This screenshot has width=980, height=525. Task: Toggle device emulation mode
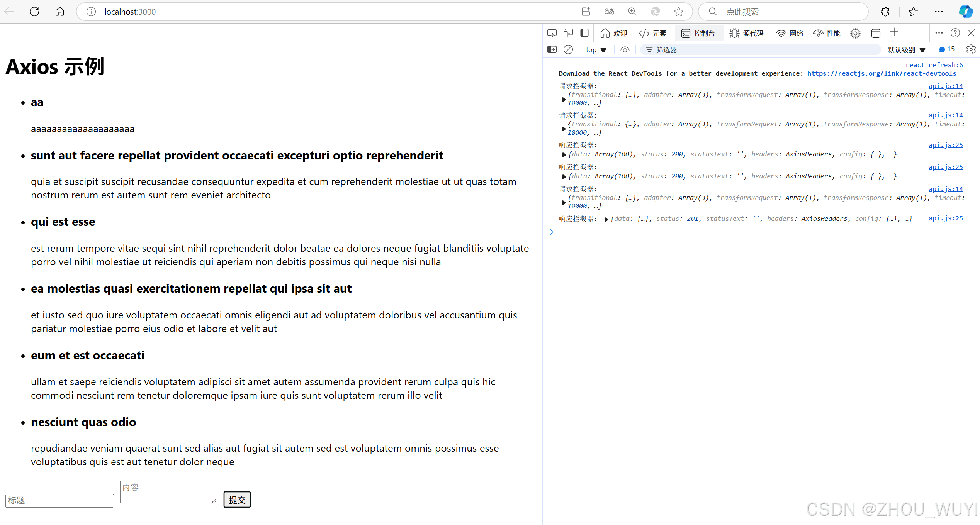[x=568, y=33]
